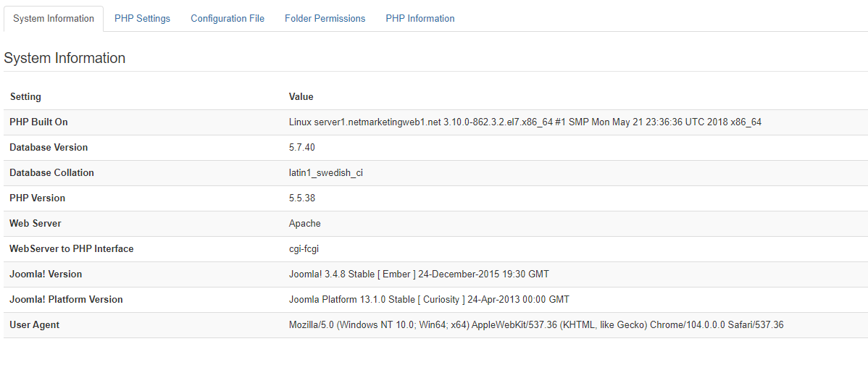Screen dimensions: 868x365
Task: Click the Database Collation label
Action: 51,173
